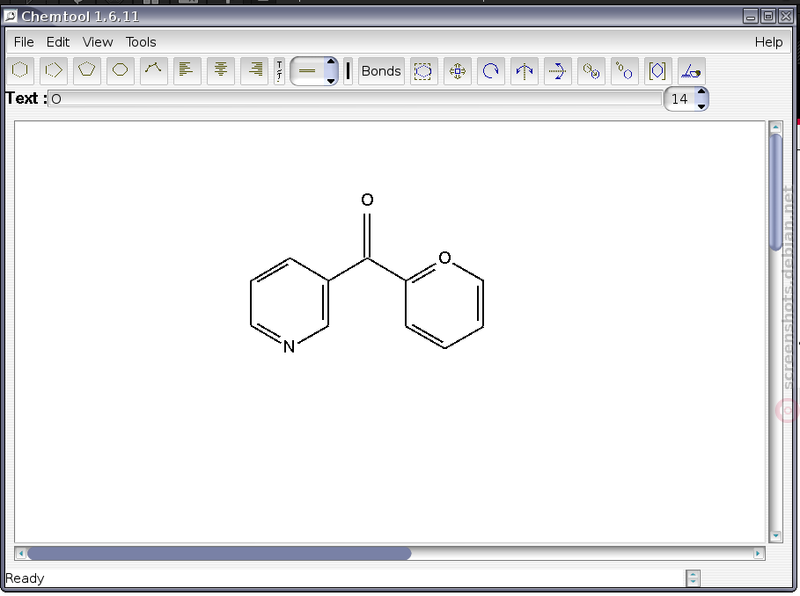The height and width of the screenshot is (596, 800).
Task: Click the Bonds button
Action: pos(381,71)
